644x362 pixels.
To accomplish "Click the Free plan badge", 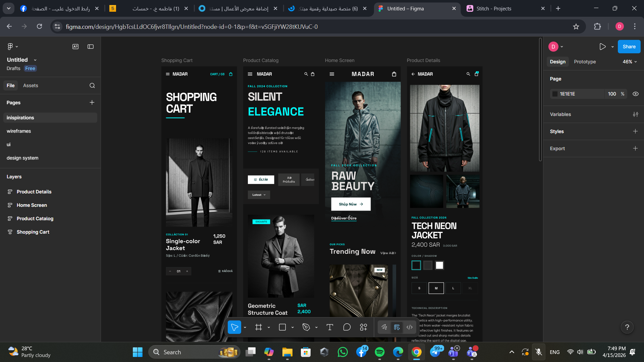I will 30,68.
